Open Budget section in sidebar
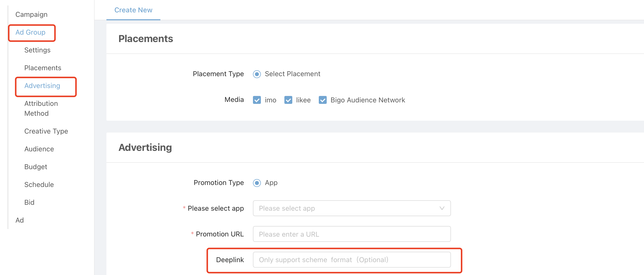The width and height of the screenshot is (644, 275). coord(35,167)
